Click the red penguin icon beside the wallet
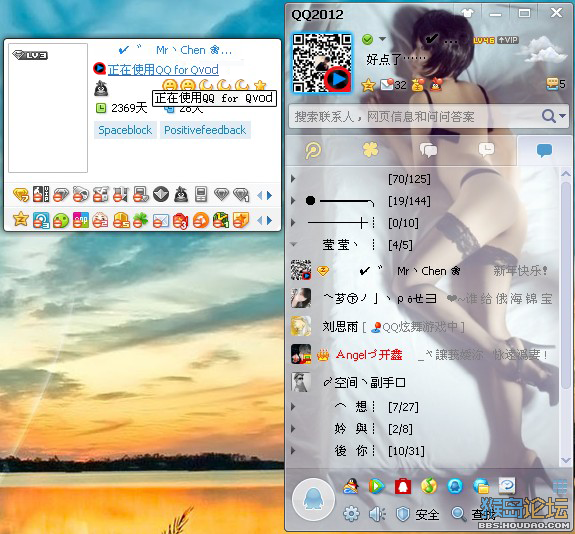 click(x=436, y=85)
